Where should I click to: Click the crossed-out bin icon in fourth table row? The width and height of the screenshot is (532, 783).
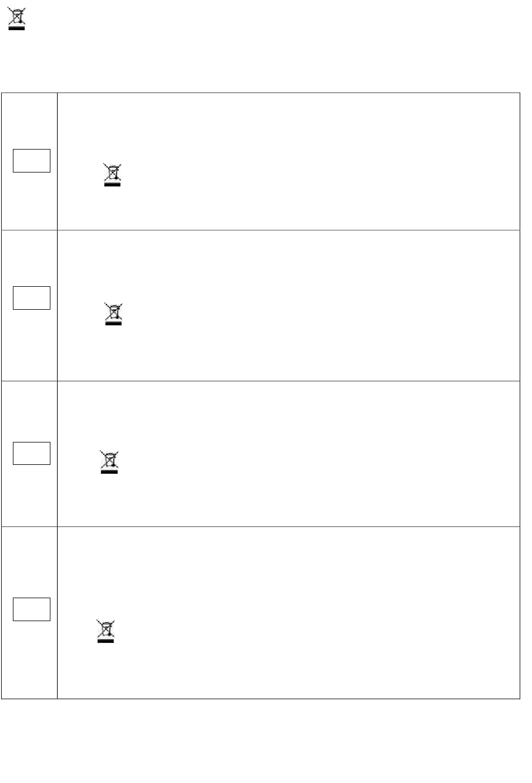tap(106, 631)
